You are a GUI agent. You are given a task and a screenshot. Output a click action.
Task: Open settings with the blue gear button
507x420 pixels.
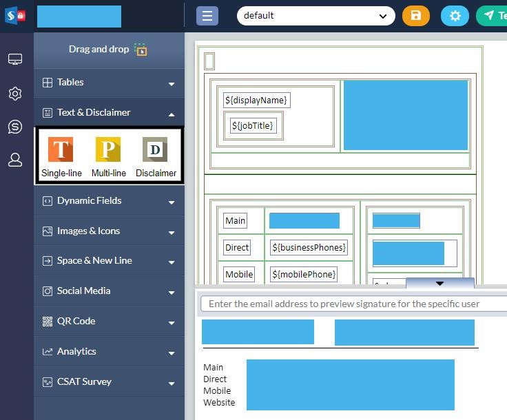tap(455, 16)
